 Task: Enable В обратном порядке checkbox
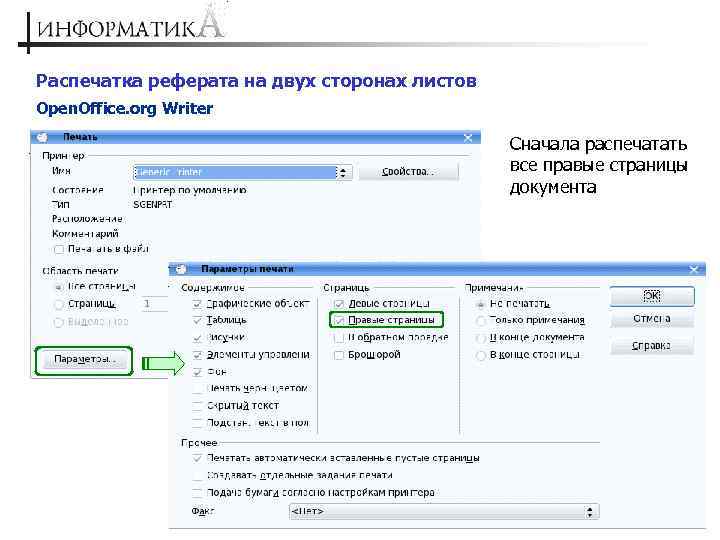point(339,338)
